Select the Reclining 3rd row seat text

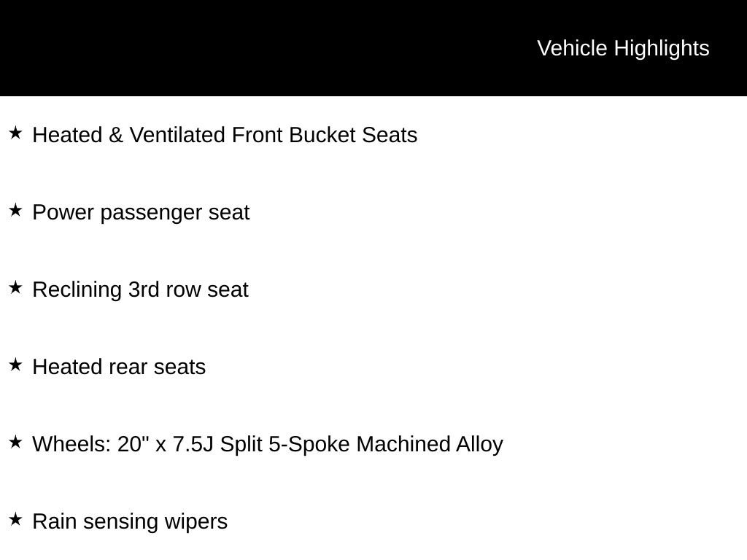click(x=141, y=289)
